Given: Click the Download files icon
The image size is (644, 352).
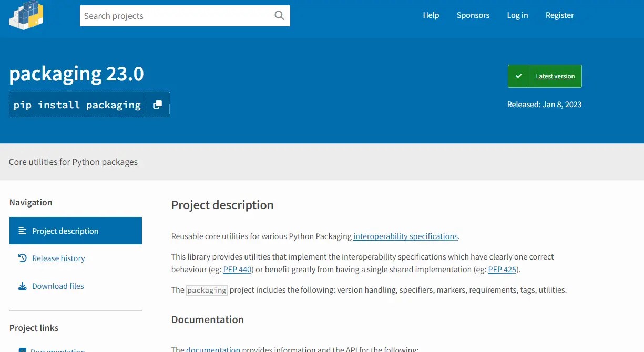Looking at the screenshot, I should point(22,285).
